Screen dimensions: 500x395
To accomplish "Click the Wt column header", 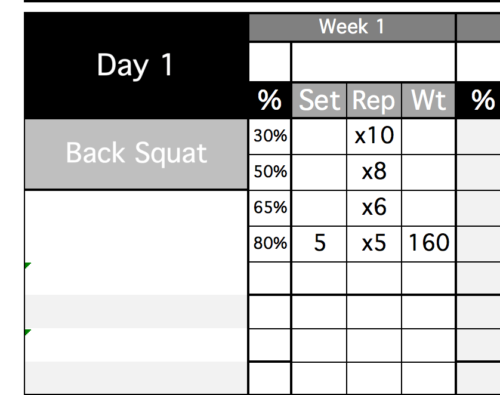I will (x=429, y=100).
